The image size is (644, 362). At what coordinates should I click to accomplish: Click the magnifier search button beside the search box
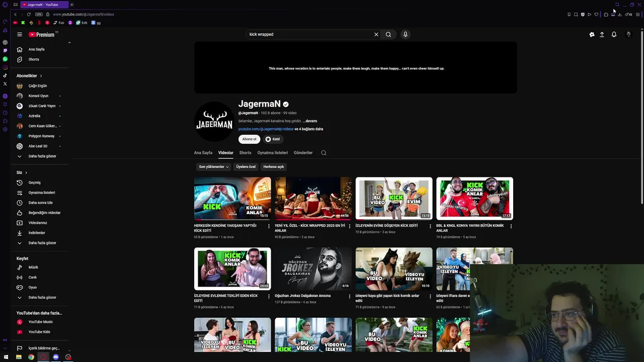click(388, 35)
